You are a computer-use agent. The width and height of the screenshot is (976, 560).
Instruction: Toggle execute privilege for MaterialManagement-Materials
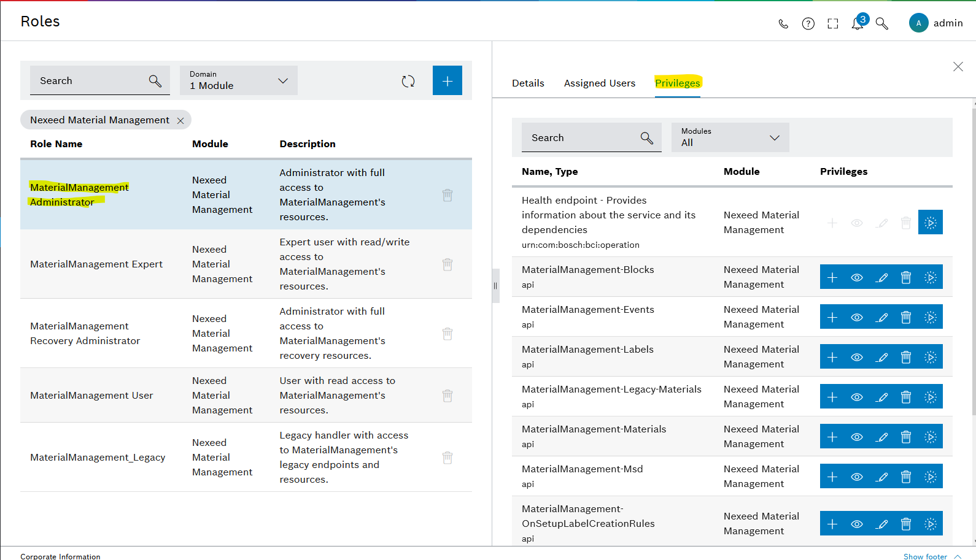[931, 437]
